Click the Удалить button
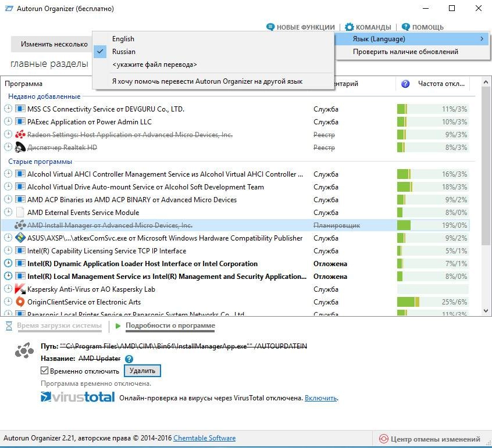Viewport: 492px width, 448px height. point(142,371)
